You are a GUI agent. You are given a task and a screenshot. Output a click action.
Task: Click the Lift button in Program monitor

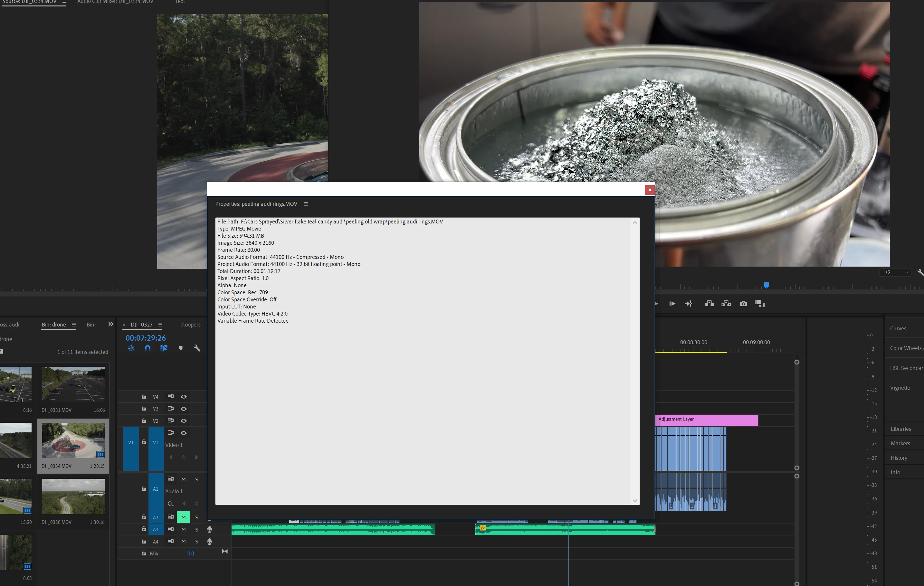pos(709,304)
